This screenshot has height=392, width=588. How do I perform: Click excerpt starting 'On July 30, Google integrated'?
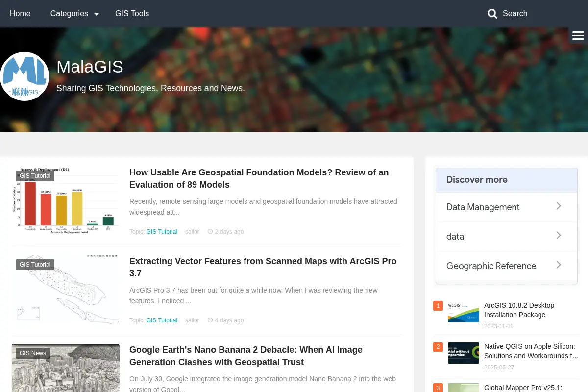263,383
